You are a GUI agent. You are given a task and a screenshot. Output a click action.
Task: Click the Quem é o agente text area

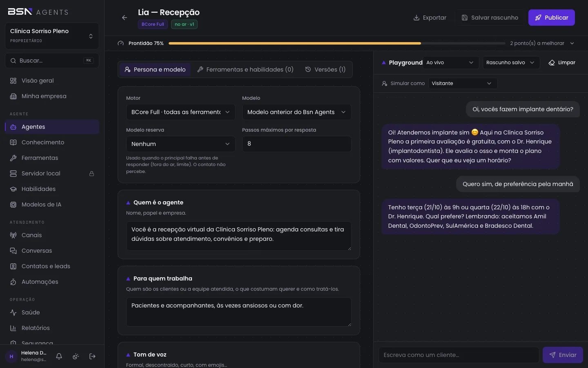(x=238, y=236)
